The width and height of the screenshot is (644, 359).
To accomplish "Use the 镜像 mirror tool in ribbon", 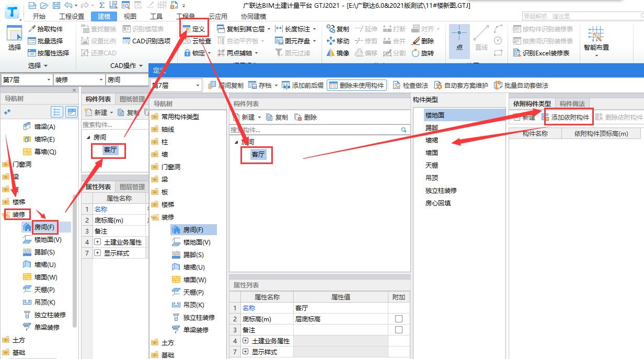I will point(338,53).
